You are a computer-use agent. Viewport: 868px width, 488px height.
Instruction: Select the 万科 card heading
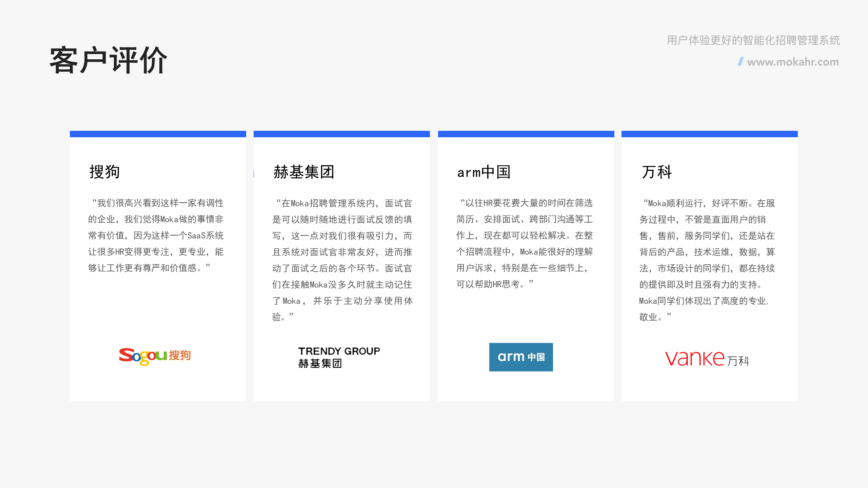(x=657, y=172)
